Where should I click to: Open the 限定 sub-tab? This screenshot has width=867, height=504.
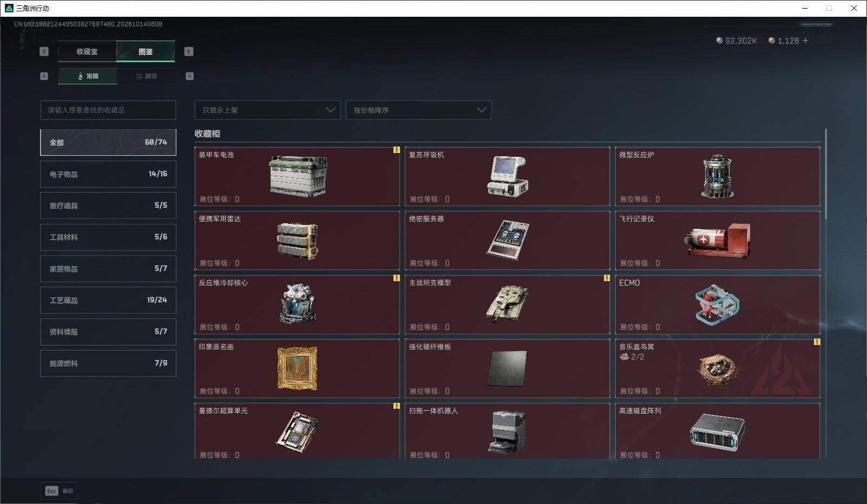pyautogui.click(x=146, y=76)
